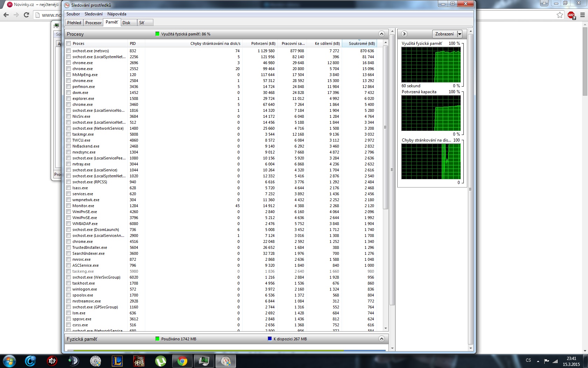Open the Zobrazení dropdown arrow

point(460,34)
